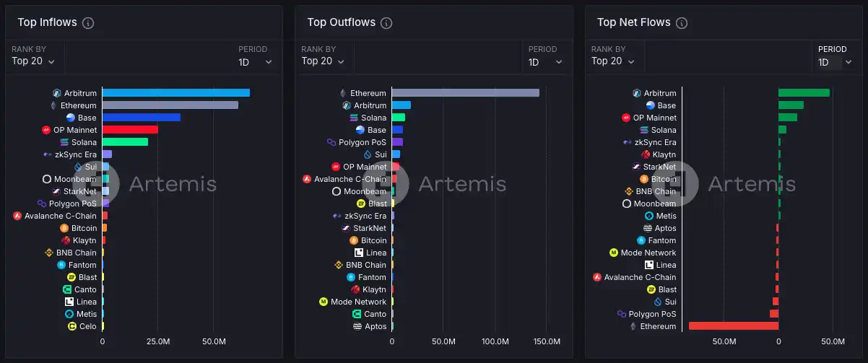
Task: Click the info icon beside Top Inflows
Action: coord(88,23)
